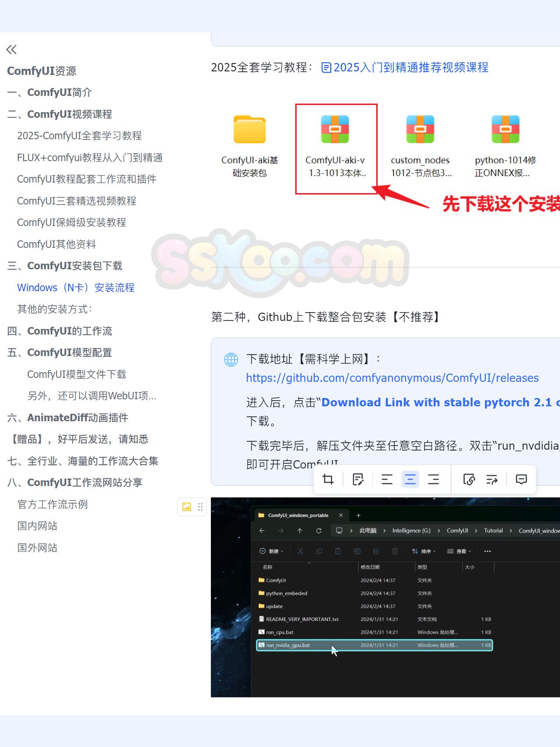Open the image annotate/edit tool

tap(358, 479)
